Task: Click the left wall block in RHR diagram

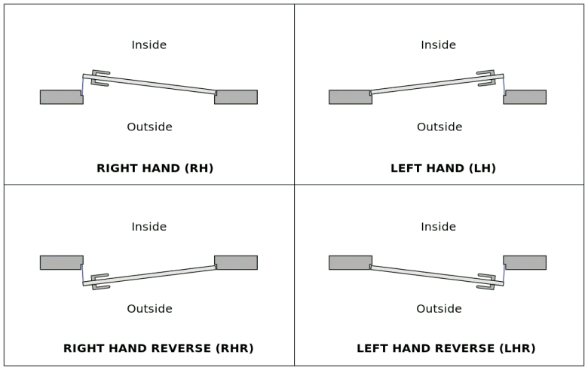Action: coord(62,263)
